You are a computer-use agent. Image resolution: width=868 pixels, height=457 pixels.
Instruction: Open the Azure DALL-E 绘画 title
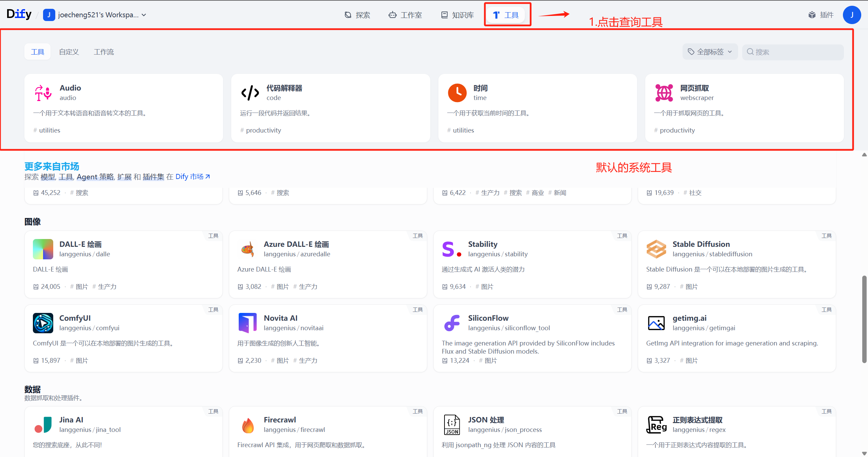[x=296, y=244]
